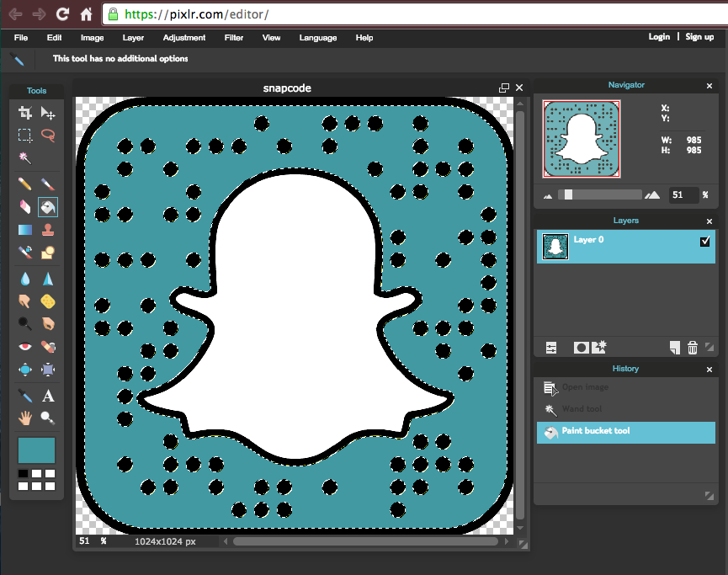
Task: Select the Color Replace tool
Action: coord(25,253)
